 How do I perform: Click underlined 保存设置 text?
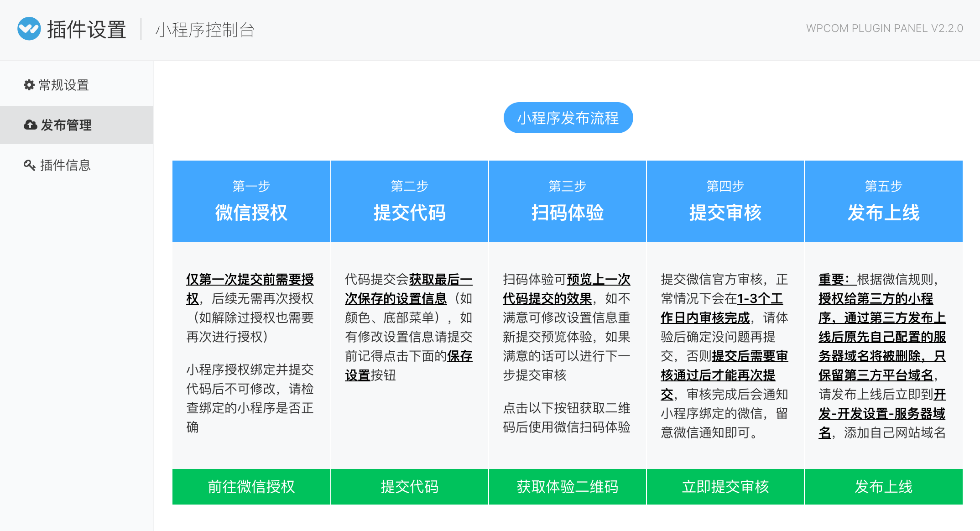[409, 365]
